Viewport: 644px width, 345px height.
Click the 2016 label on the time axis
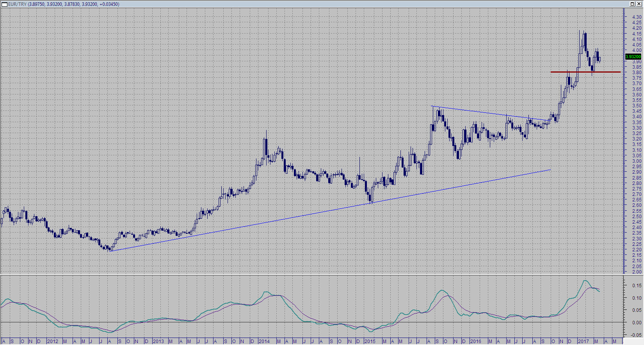coord(475,341)
